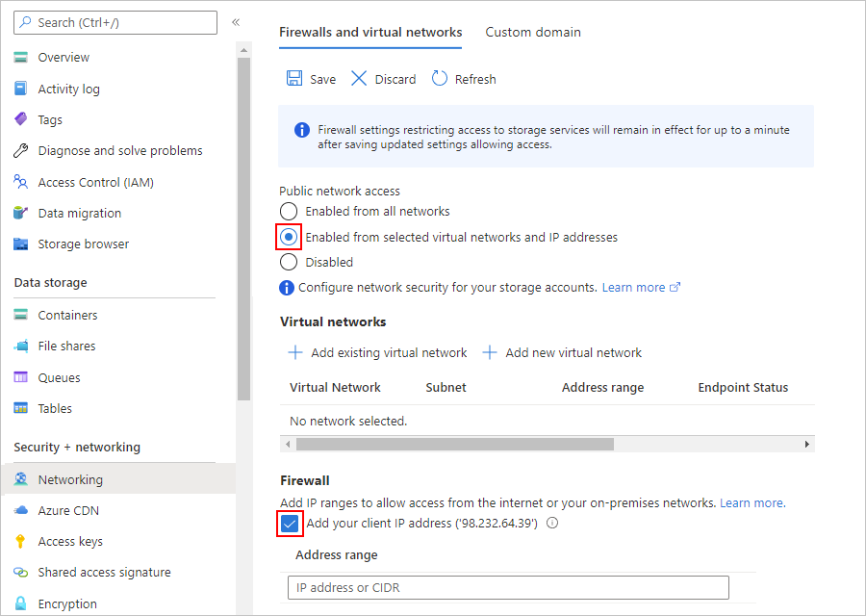Open the Azure CDN cloud icon
Screen dimensions: 866x616
pyautogui.click(x=21, y=510)
